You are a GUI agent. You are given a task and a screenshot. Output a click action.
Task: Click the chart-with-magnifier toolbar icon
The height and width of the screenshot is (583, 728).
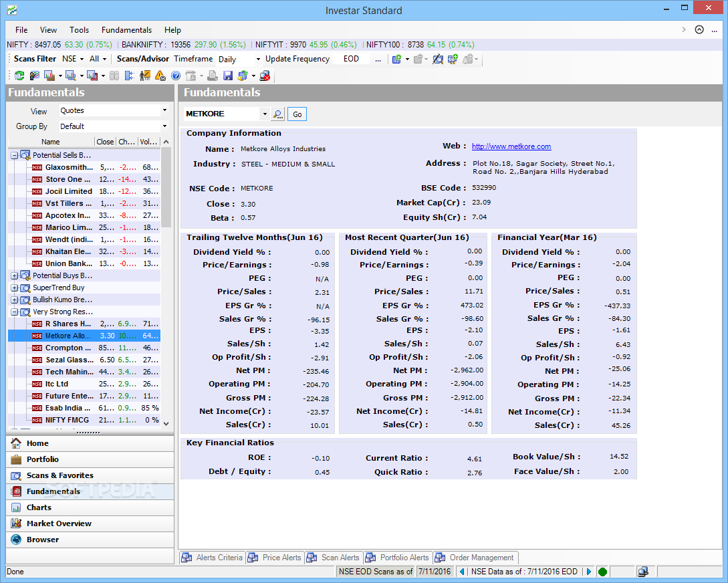71,75
